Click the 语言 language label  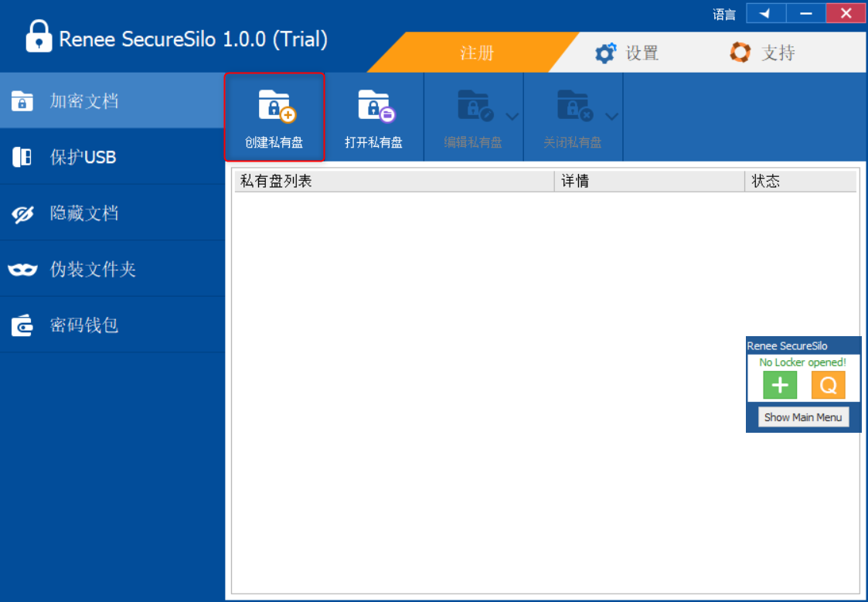tap(724, 15)
